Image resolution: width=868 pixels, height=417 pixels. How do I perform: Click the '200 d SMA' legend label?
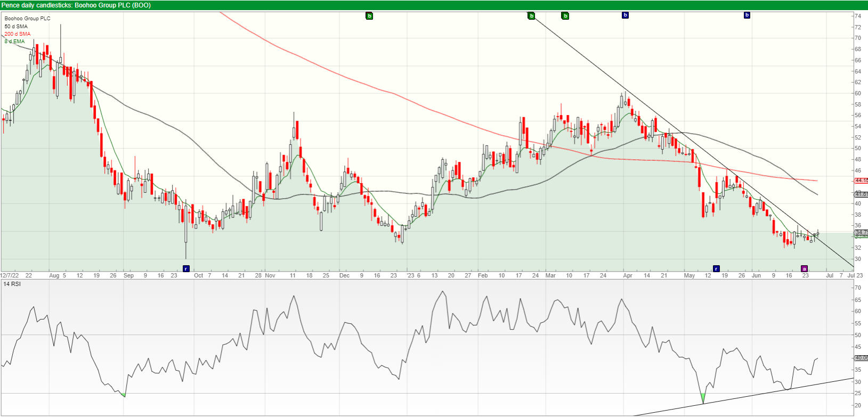click(x=18, y=34)
